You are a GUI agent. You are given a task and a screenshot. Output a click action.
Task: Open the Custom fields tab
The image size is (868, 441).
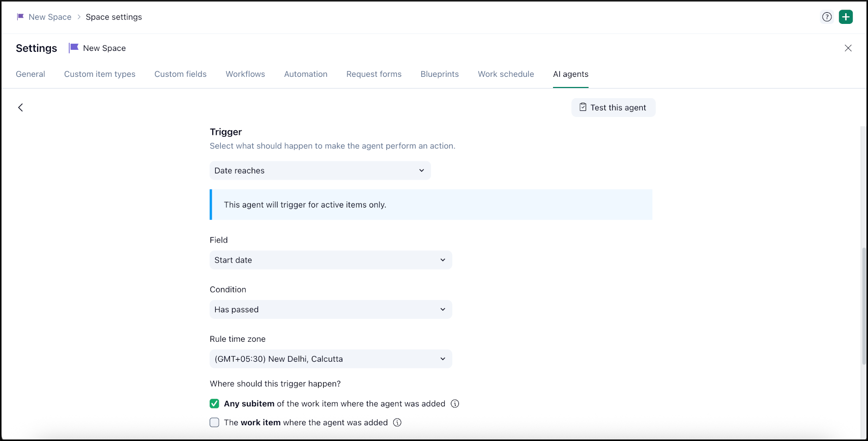pos(180,74)
